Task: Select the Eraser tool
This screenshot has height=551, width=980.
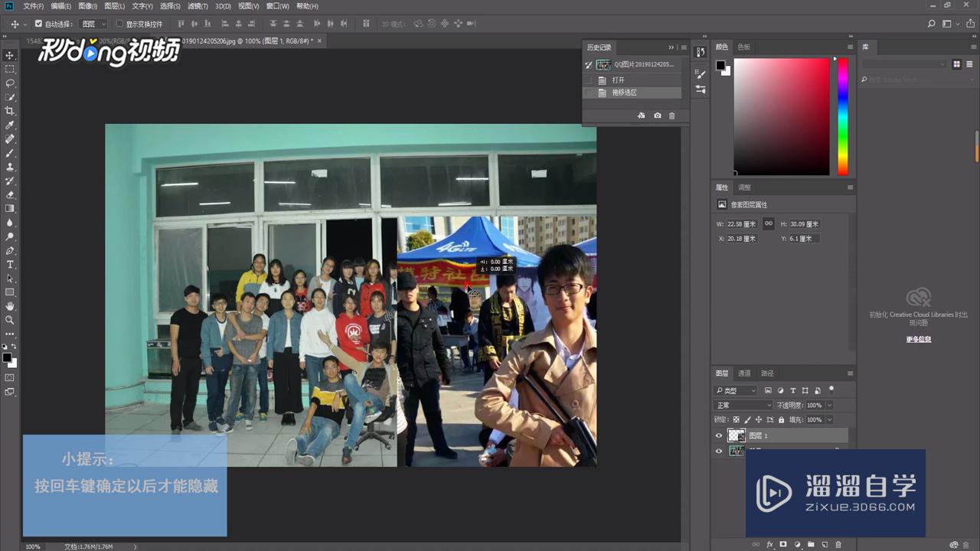Action: click(x=10, y=194)
